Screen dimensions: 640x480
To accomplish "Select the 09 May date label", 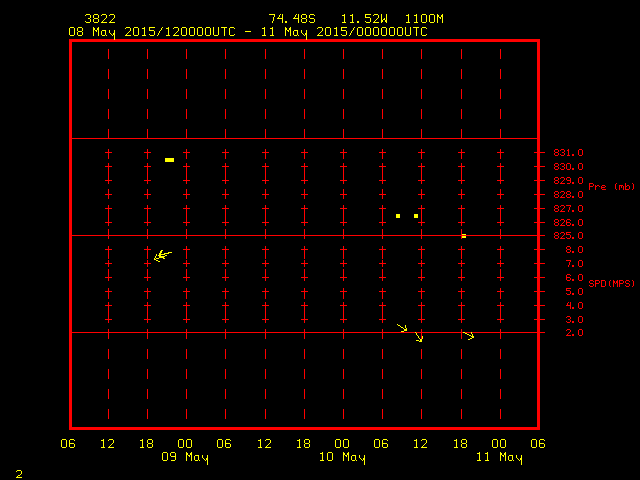I will [185, 458].
